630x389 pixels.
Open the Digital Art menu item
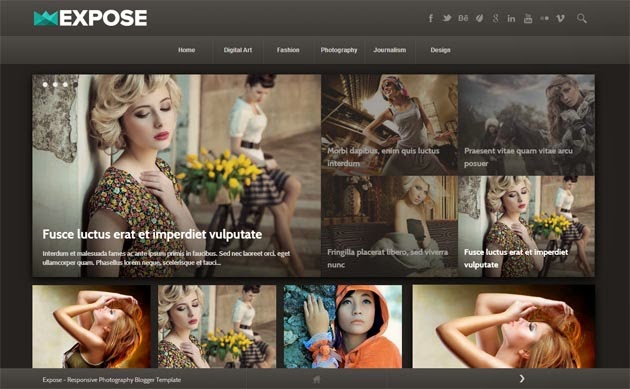tap(238, 50)
